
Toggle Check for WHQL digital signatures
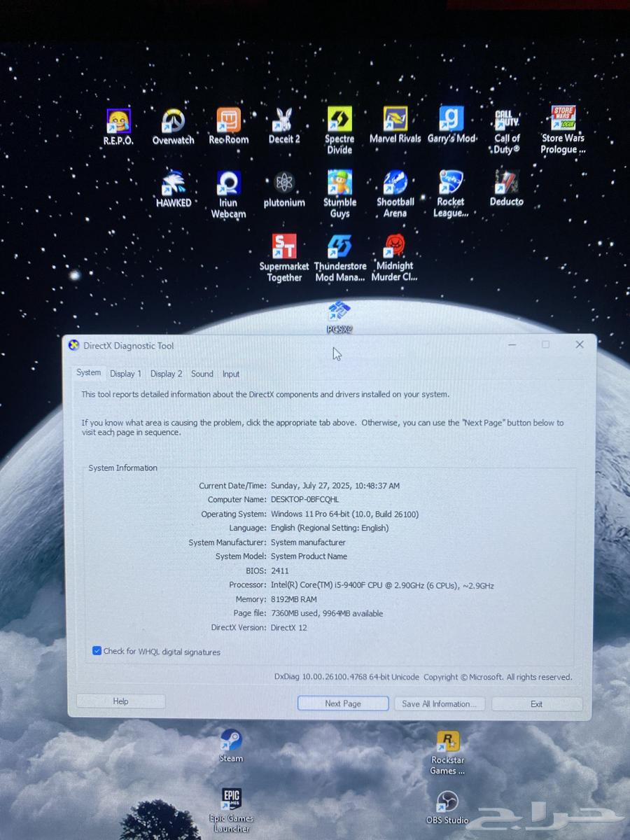pos(97,651)
